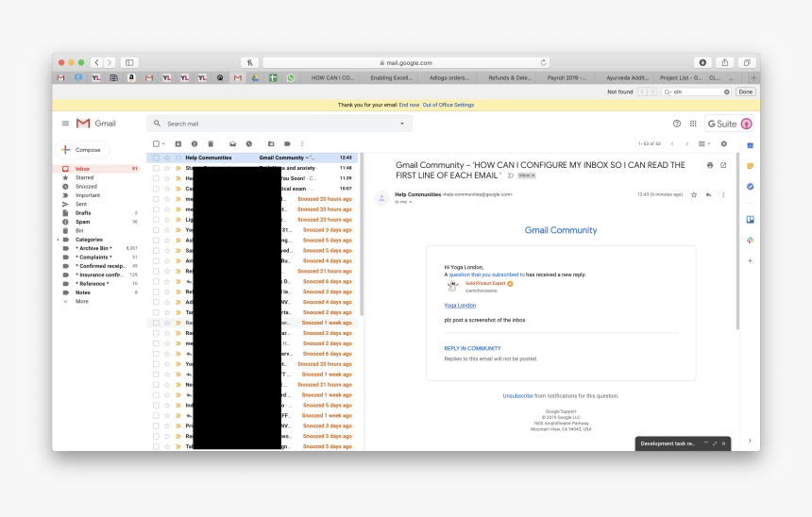
Task: Click the Compose button
Action: (82, 150)
